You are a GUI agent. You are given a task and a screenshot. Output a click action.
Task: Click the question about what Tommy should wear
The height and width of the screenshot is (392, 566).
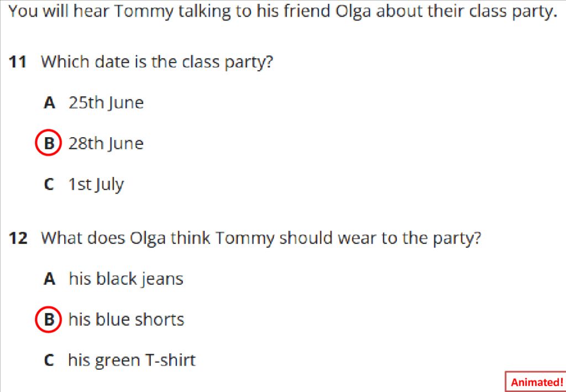[261, 238]
